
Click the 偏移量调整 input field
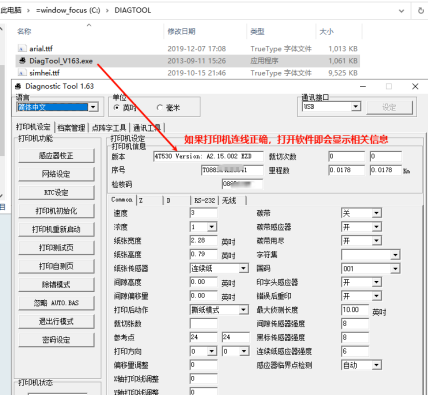coord(203,365)
